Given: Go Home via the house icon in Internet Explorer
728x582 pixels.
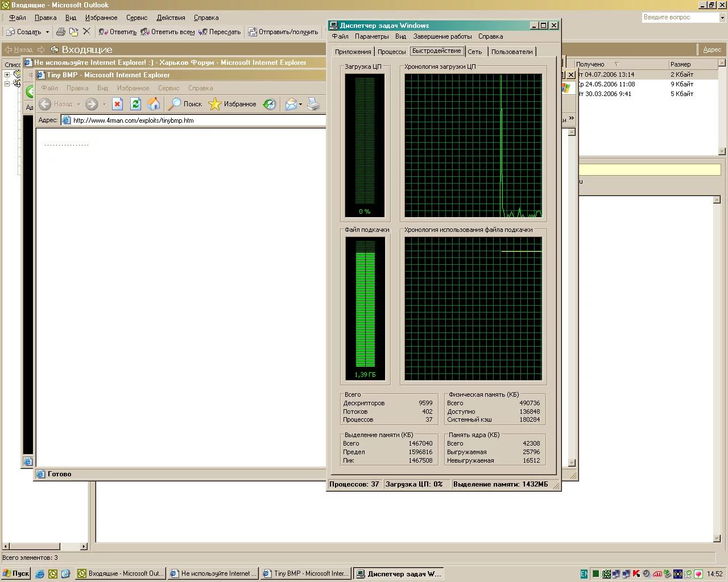Looking at the screenshot, I should (154, 104).
